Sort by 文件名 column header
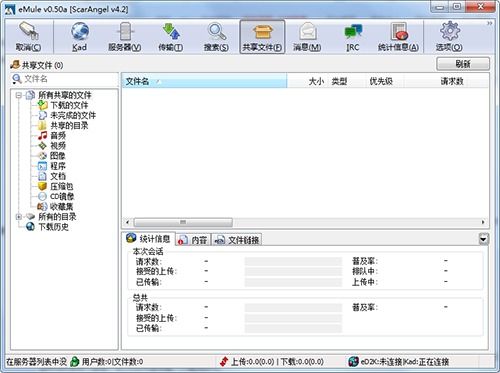Viewport: 500px width, 373px height. (204, 81)
